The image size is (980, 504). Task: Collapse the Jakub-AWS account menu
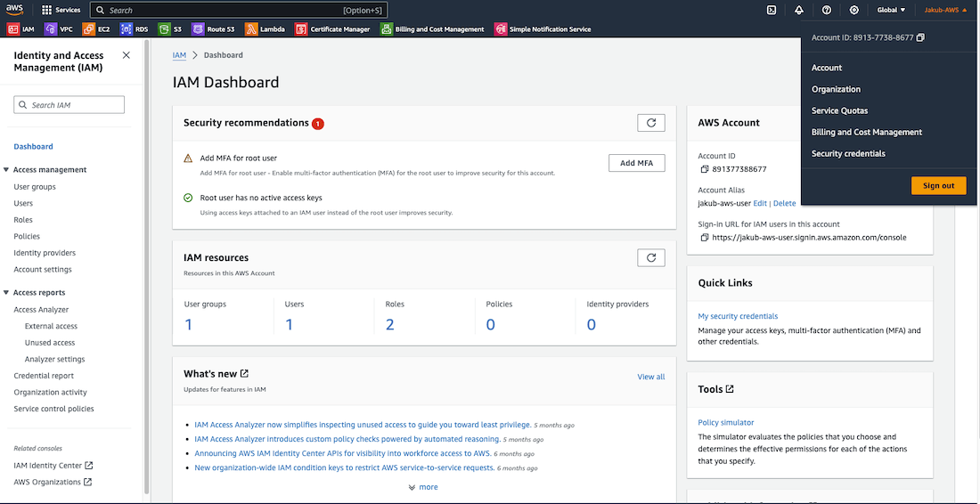coord(945,10)
